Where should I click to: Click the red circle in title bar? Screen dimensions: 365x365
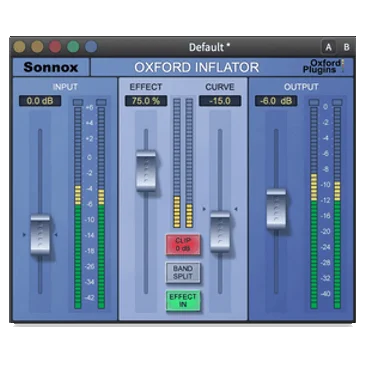55,47
